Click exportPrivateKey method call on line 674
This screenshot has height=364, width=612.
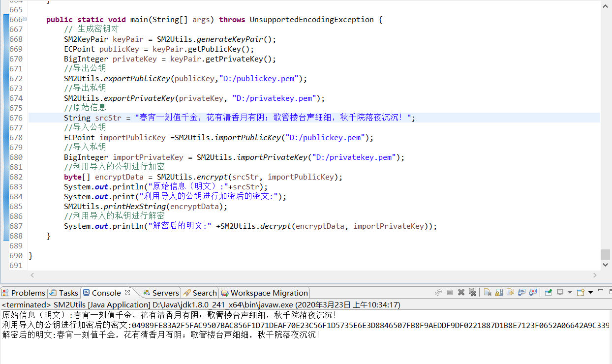[x=139, y=98]
